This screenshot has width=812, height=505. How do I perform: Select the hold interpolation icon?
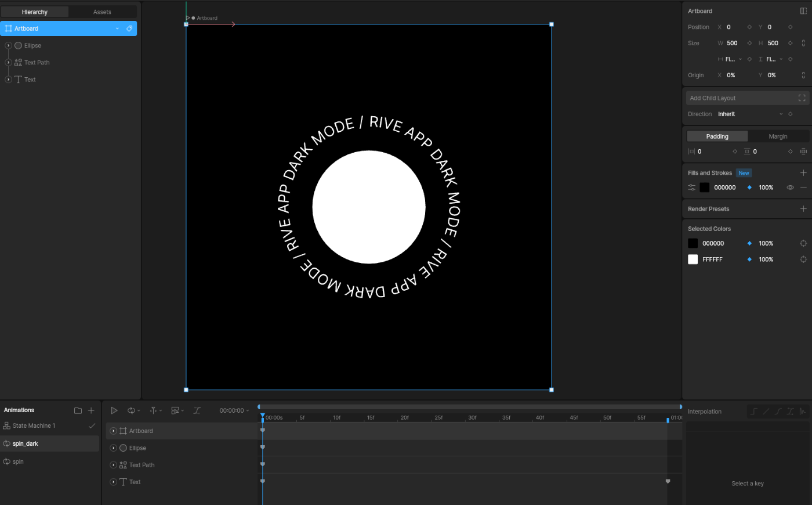tap(753, 412)
